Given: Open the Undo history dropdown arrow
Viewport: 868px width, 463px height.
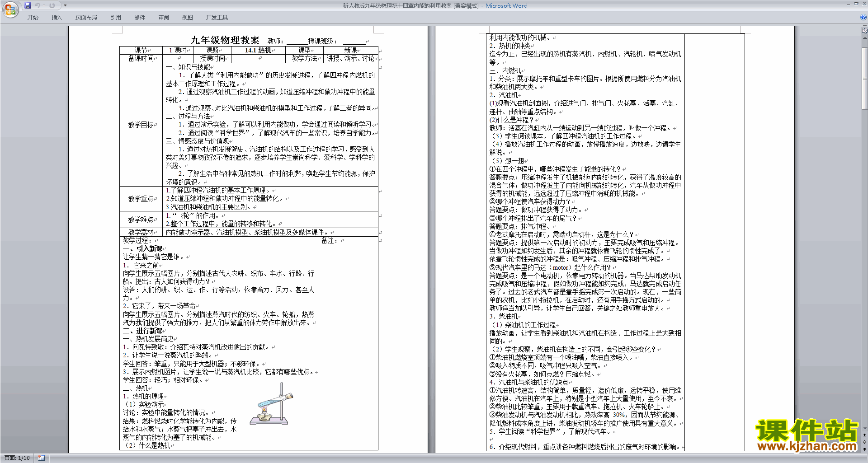Looking at the screenshot, I should [44, 5].
